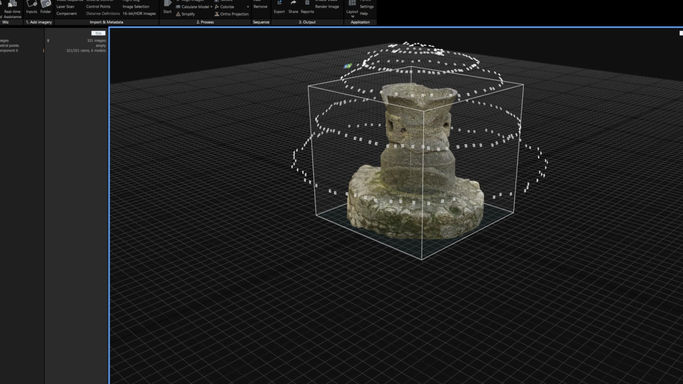
Task: Click Remove in Sequence group
Action: pos(260,7)
